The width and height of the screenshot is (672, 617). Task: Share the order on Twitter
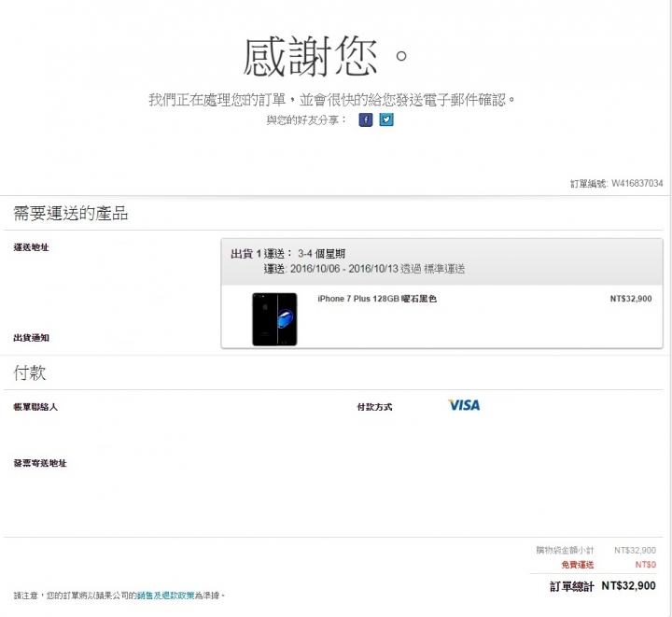pyautogui.click(x=386, y=119)
